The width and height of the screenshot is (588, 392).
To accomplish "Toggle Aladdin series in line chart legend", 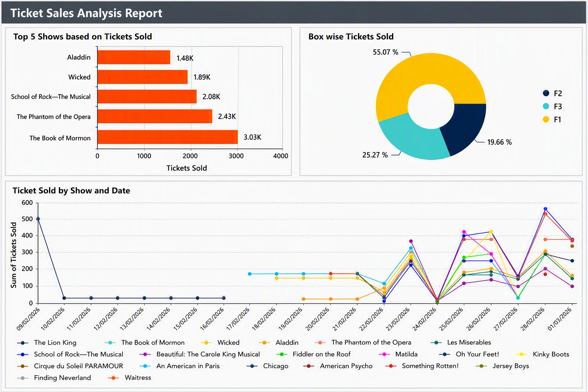I will (x=279, y=343).
